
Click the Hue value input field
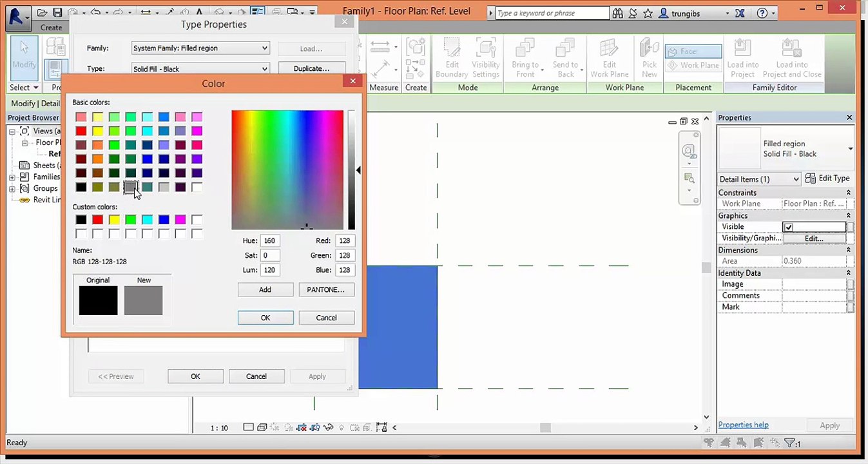click(270, 240)
